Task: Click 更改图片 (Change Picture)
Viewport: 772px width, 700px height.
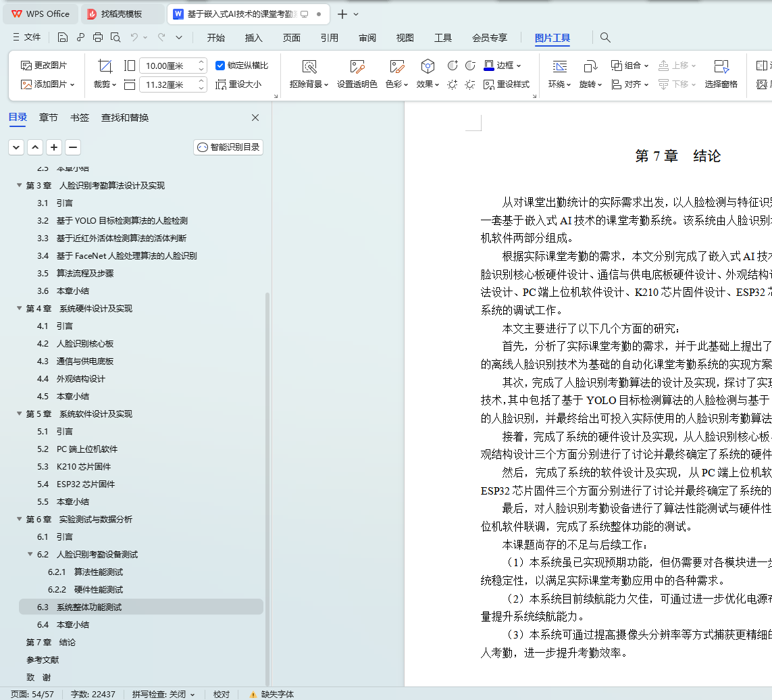Action: [44, 66]
